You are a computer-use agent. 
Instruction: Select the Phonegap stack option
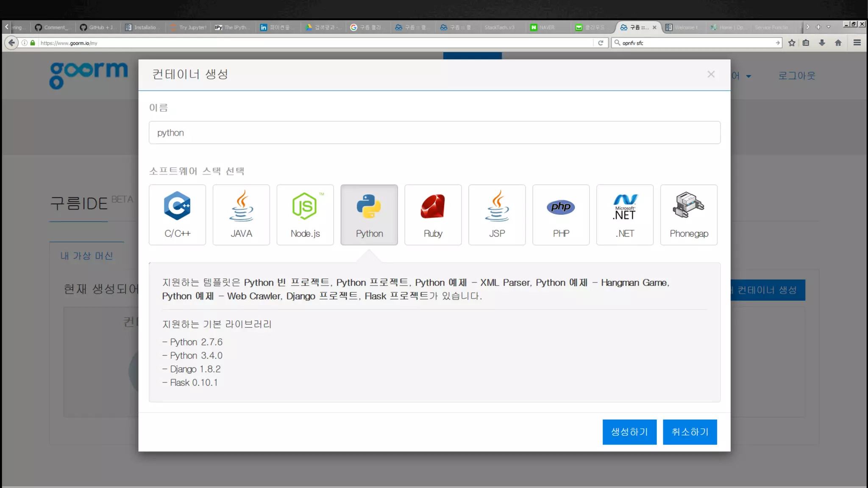pyautogui.click(x=689, y=215)
